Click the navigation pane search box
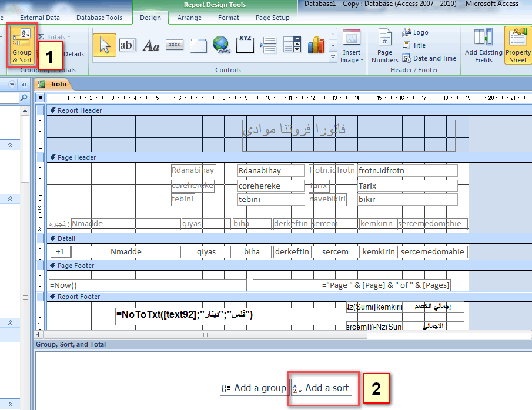 pyautogui.click(x=9, y=98)
